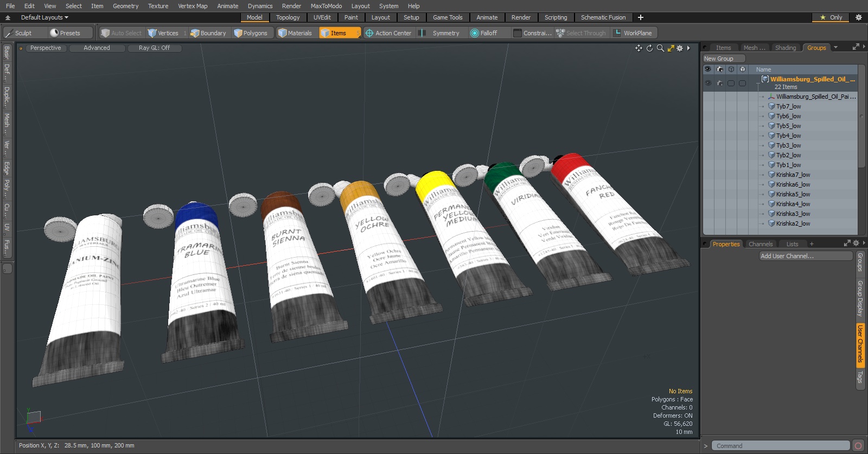Toggle the Only star button
The height and width of the screenshot is (454, 868).
point(831,17)
